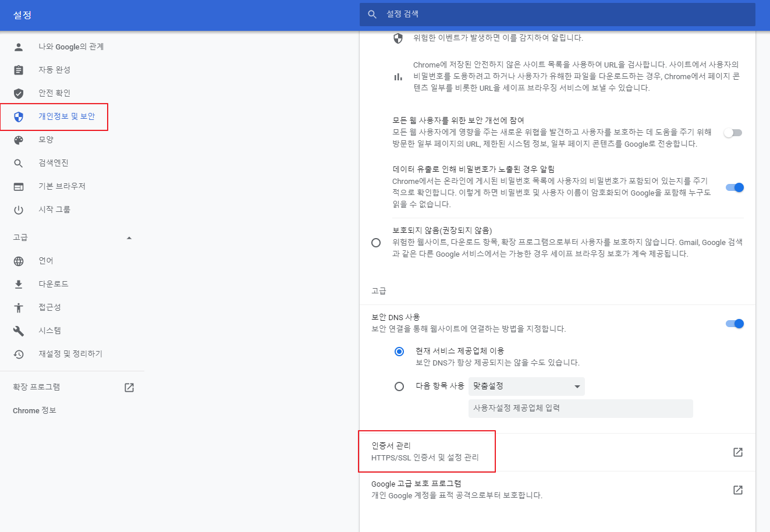Click the external link icon beside 확장 프로그램

129,388
